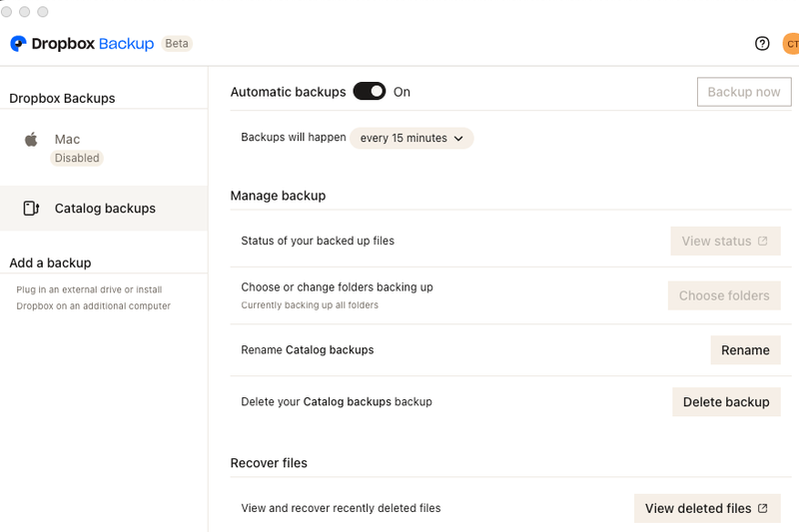Click the Dropbox logo icon
Viewport: 799px width, 532px height.
tap(18, 44)
